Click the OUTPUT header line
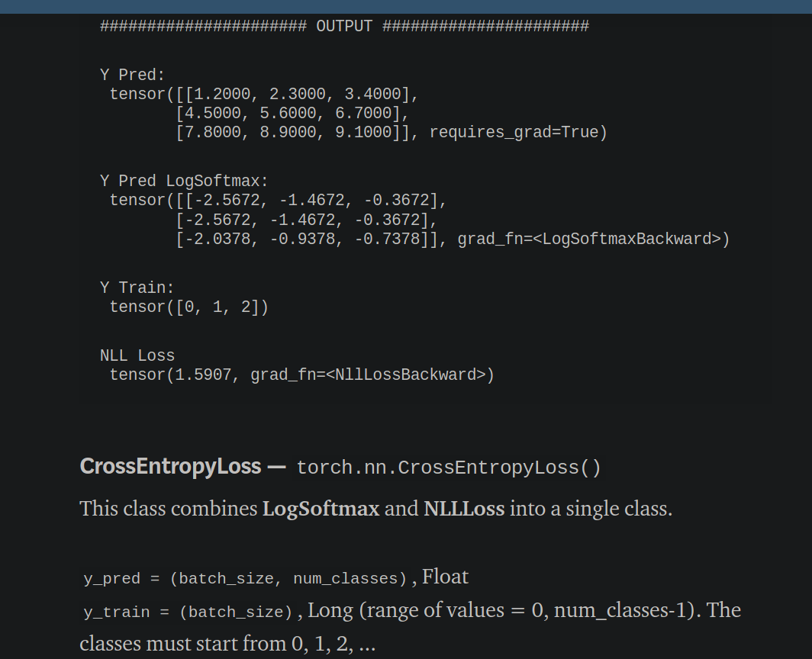Image resolution: width=812 pixels, height=659 pixels. tap(344, 26)
